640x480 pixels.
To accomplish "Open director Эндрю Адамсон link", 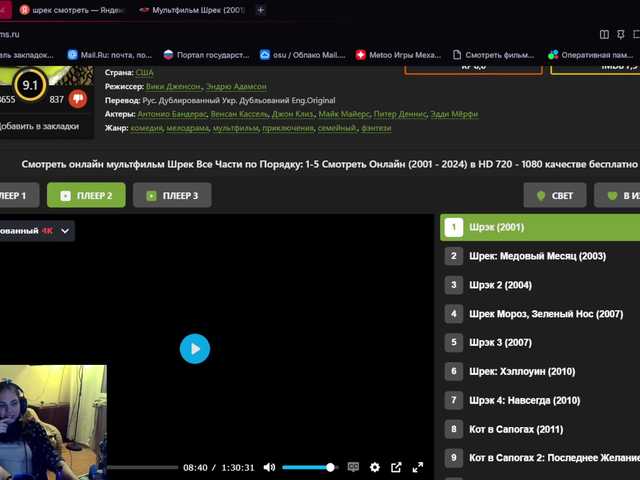I will tap(236, 87).
